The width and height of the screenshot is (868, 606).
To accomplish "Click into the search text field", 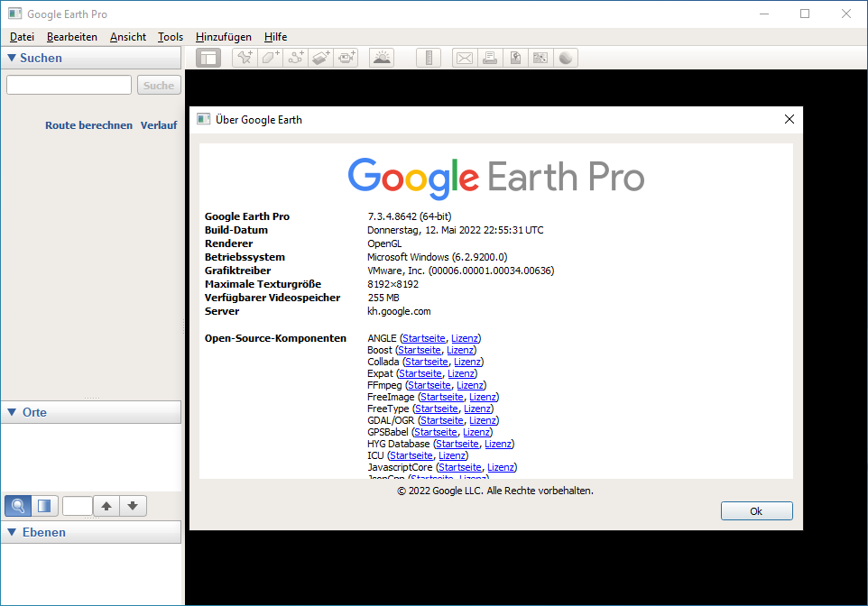I will coord(69,86).
